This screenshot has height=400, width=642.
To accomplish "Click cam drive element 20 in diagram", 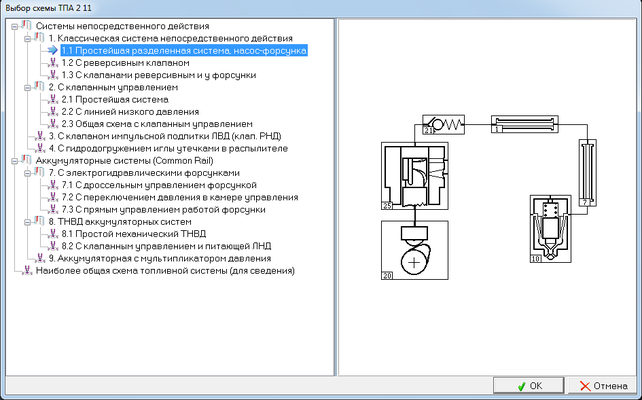I will point(415,251).
